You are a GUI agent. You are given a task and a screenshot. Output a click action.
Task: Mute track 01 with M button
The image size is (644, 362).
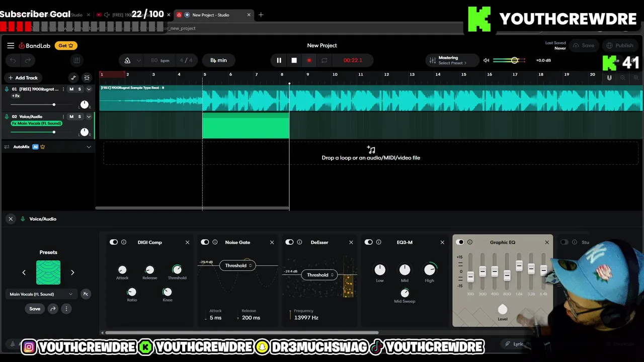[x=71, y=89]
